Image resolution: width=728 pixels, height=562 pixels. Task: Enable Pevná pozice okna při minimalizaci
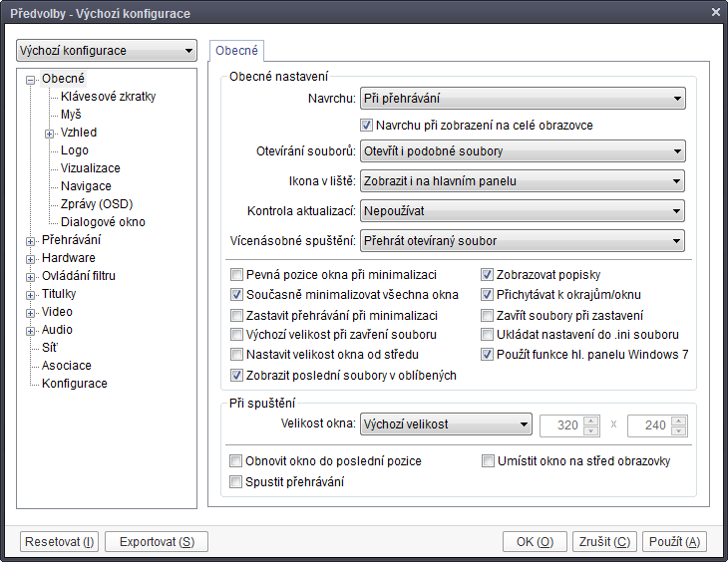[x=237, y=275]
